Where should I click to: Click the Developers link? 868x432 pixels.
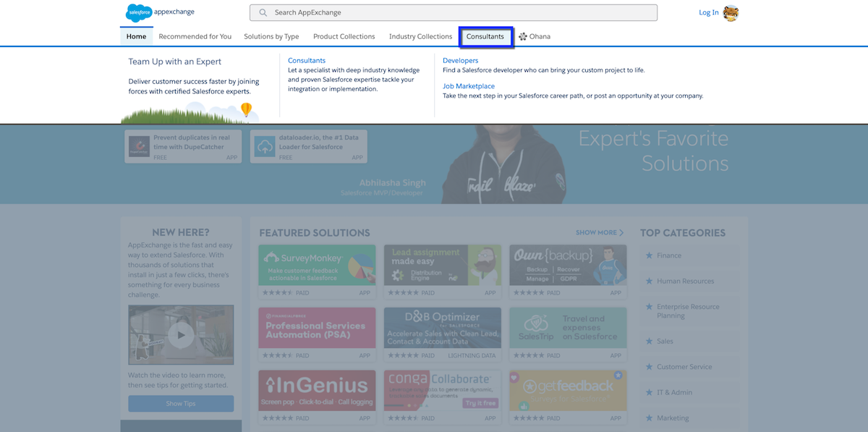tap(460, 61)
